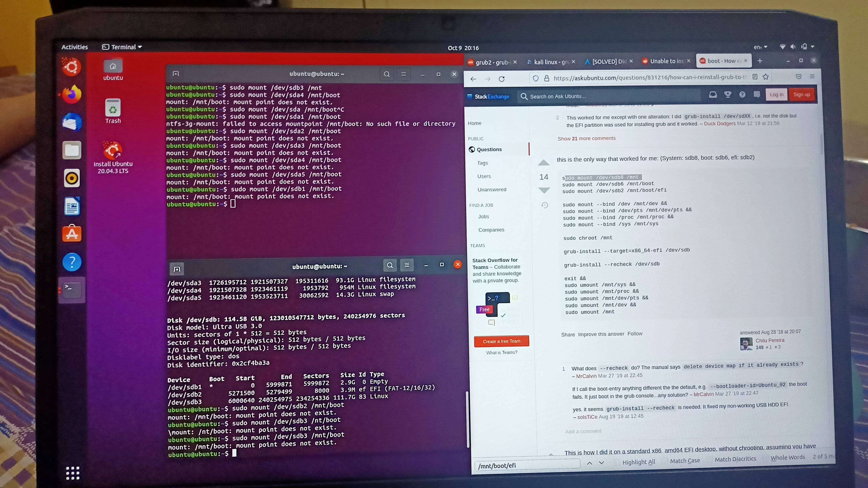Screen dimensions: 868x488
Task: Show answer revision history icon
Action: (545, 205)
